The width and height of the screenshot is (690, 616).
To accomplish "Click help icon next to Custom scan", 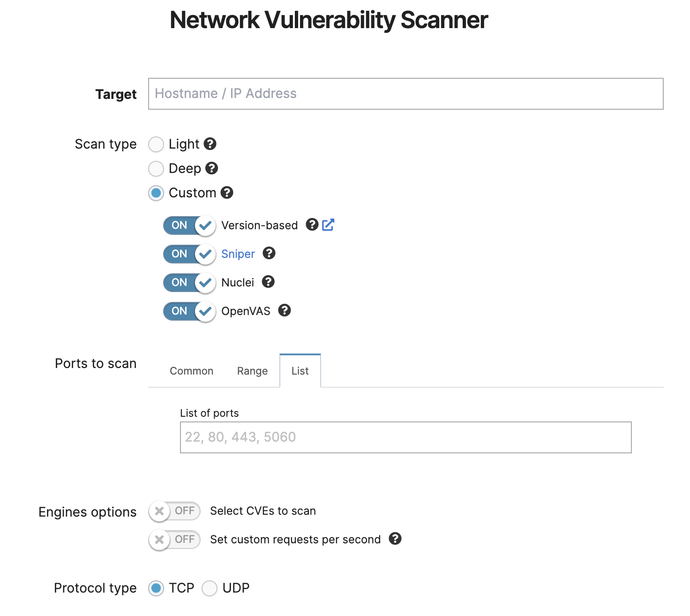I will (227, 193).
